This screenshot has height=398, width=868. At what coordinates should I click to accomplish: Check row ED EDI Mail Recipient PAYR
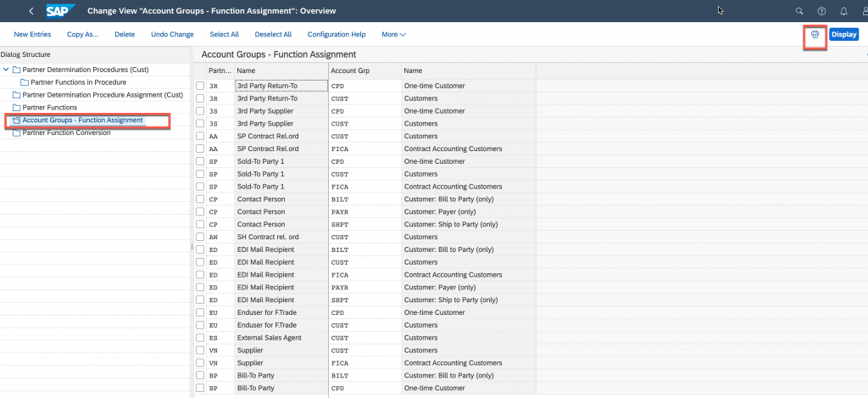click(200, 287)
